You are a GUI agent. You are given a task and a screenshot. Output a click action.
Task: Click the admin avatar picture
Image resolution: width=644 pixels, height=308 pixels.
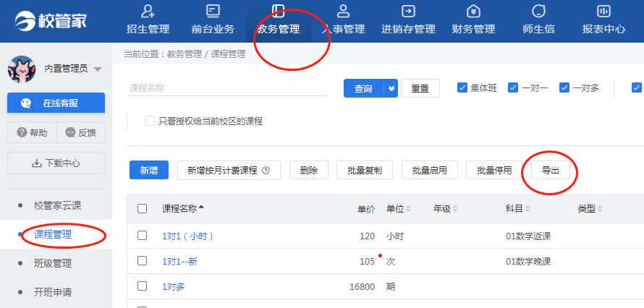(22, 69)
